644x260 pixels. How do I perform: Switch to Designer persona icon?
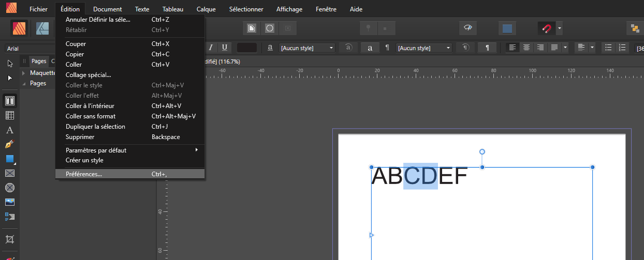[x=42, y=28]
